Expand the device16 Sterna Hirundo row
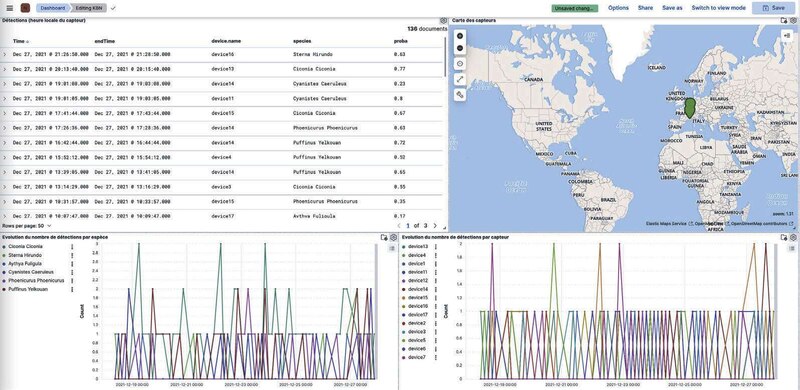 5,54
